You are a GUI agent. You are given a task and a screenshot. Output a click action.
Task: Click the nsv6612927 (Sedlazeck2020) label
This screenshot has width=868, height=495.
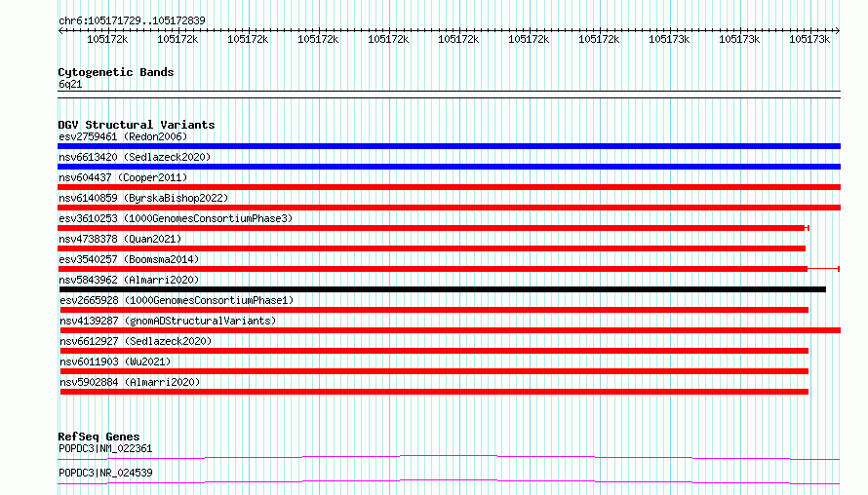point(136,341)
